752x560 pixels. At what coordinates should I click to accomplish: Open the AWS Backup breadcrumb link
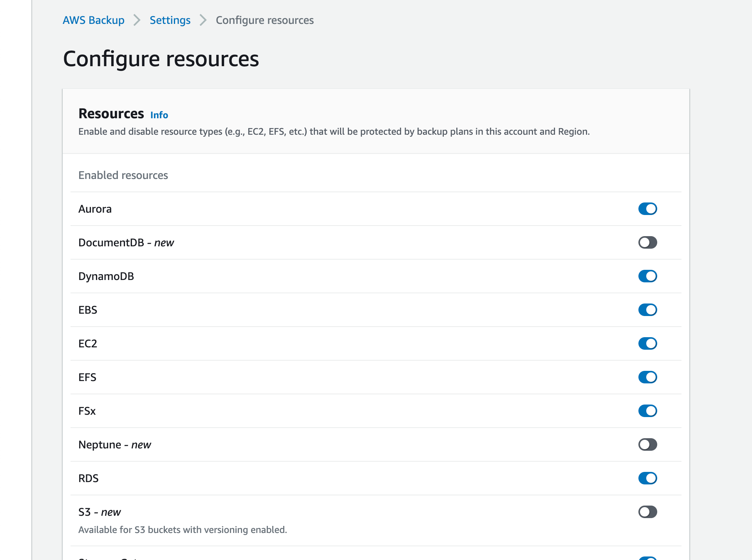pyautogui.click(x=94, y=20)
